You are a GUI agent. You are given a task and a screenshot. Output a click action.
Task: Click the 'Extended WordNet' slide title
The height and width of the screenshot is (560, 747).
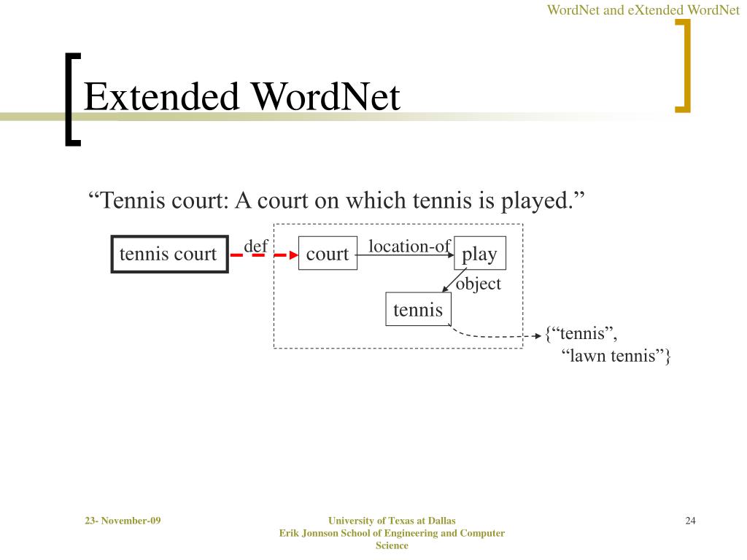242,97
